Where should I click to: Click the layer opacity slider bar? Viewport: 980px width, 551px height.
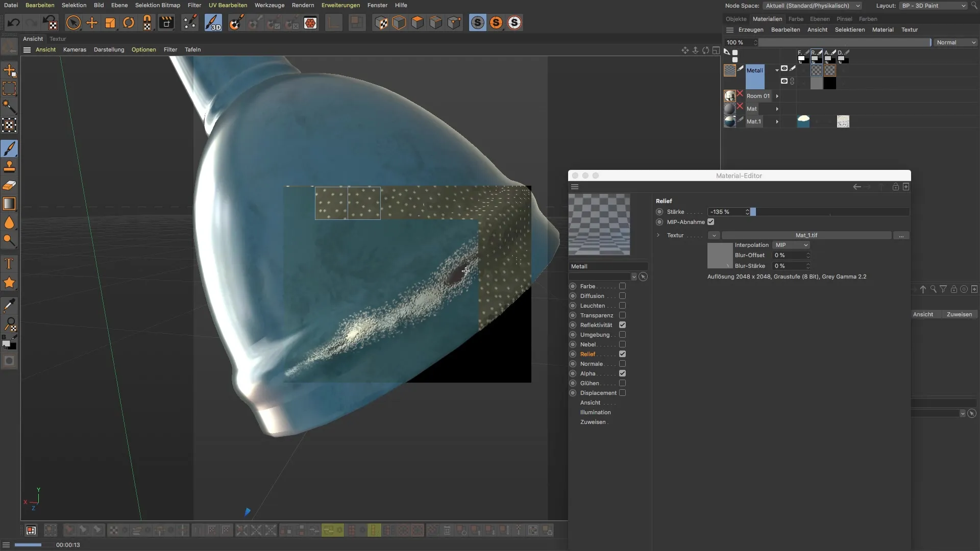[x=845, y=42]
